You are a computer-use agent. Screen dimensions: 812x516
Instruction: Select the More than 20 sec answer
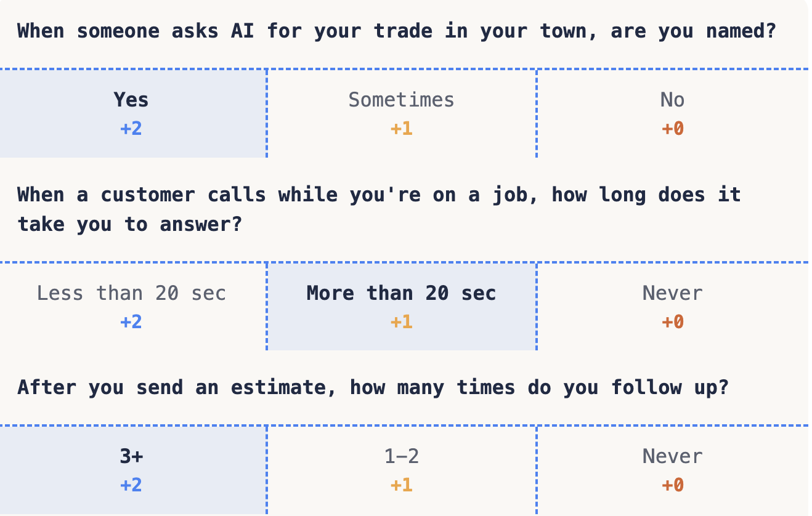coord(402,307)
